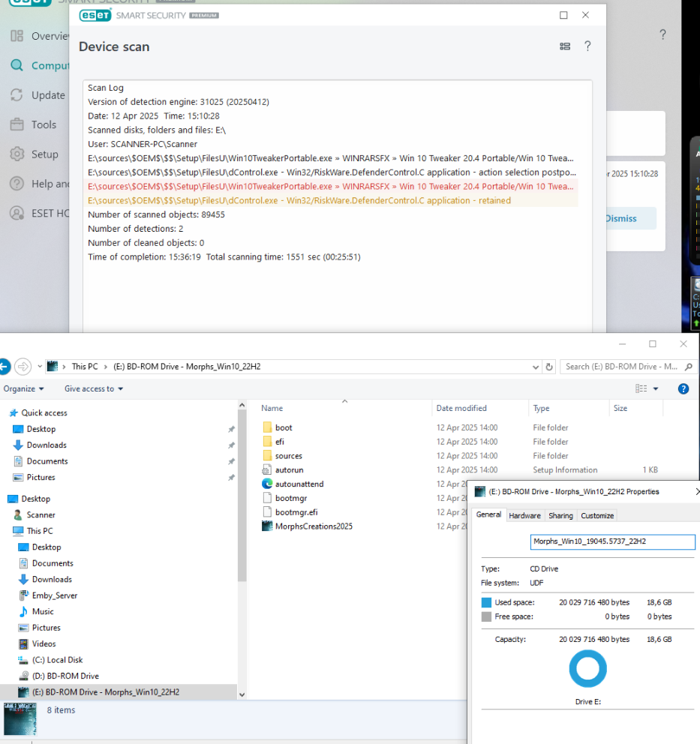Click drive thumbnail in details pane
The height and width of the screenshot is (744, 700).
(x=20, y=718)
